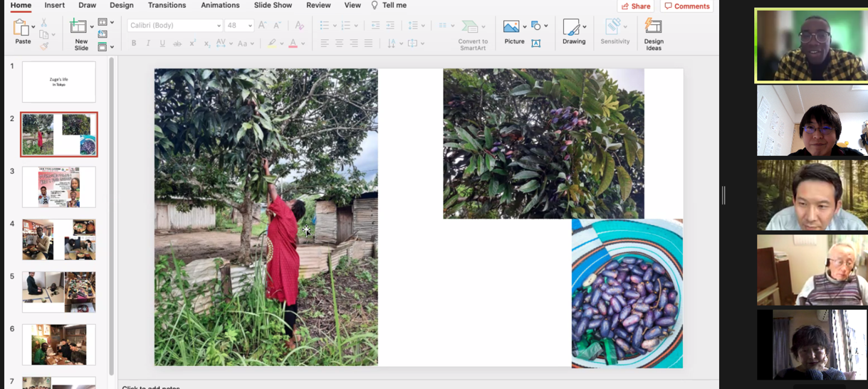Expand the font size 48 dropdown
Image resolution: width=868 pixels, height=389 pixels.
(x=250, y=26)
